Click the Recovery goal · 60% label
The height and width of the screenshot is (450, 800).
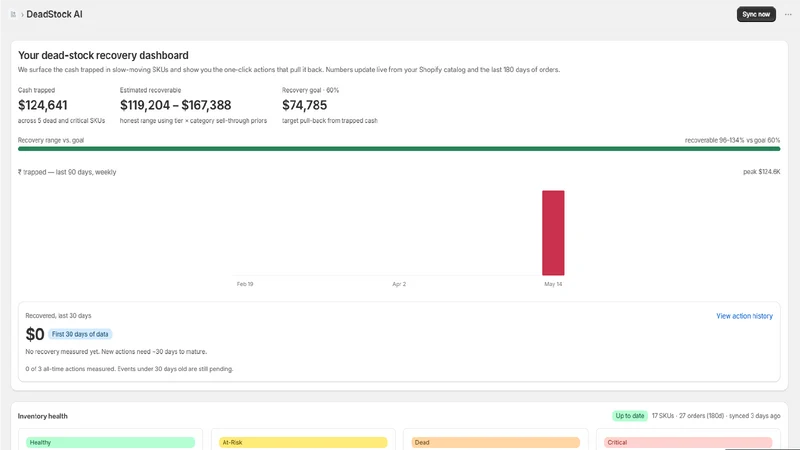click(310, 90)
